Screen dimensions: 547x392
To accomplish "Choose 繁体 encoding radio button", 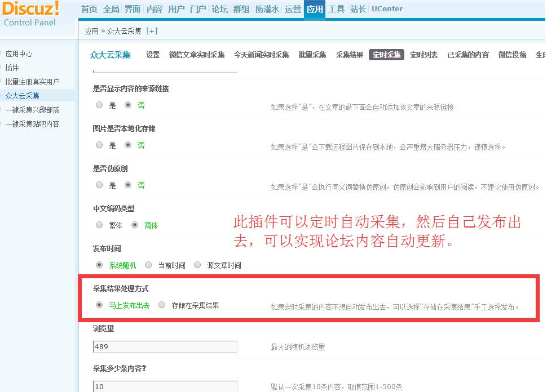I will 99,225.
